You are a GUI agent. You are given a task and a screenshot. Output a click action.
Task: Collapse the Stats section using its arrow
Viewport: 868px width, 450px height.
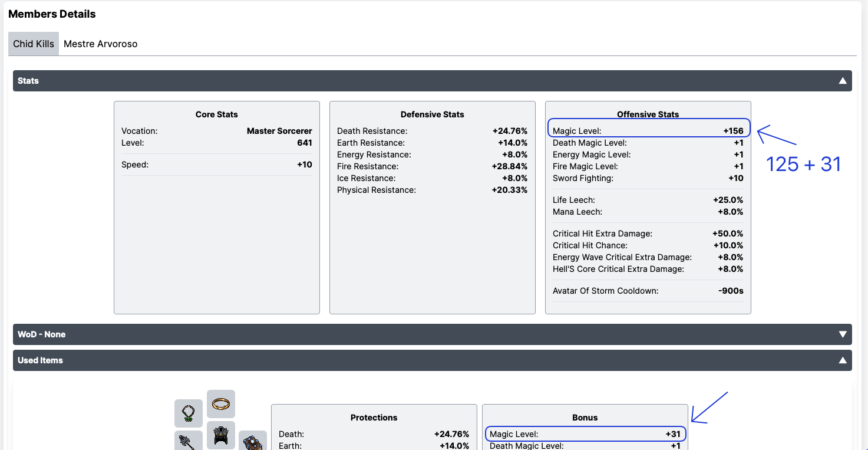pos(843,81)
